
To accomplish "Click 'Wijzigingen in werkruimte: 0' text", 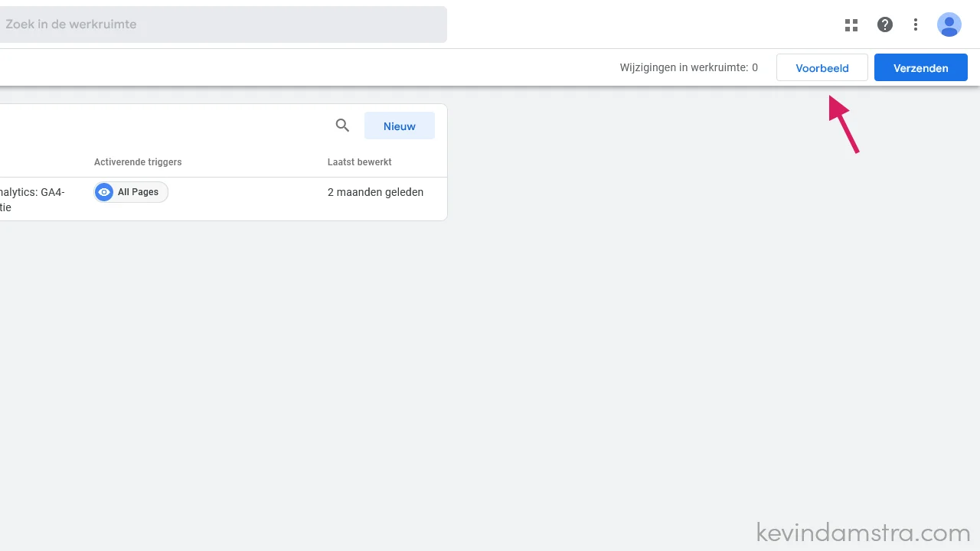I will (689, 67).
